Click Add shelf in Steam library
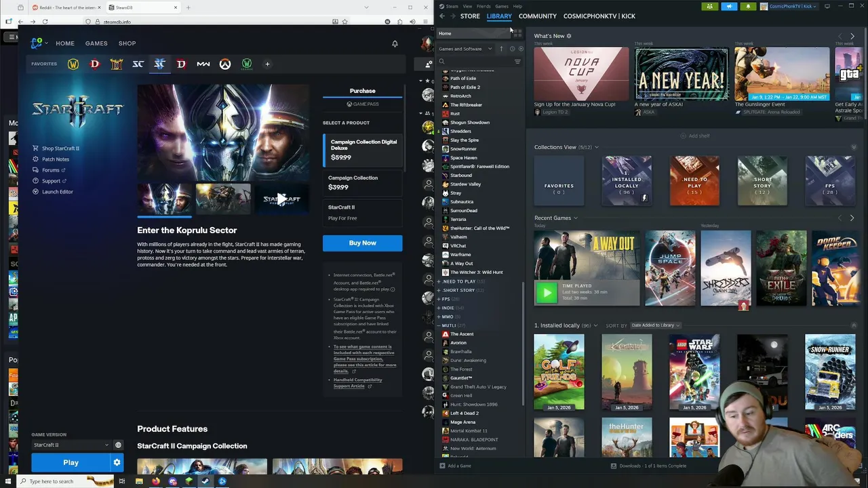This screenshot has height=488, width=868. click(x=695, y=136)
